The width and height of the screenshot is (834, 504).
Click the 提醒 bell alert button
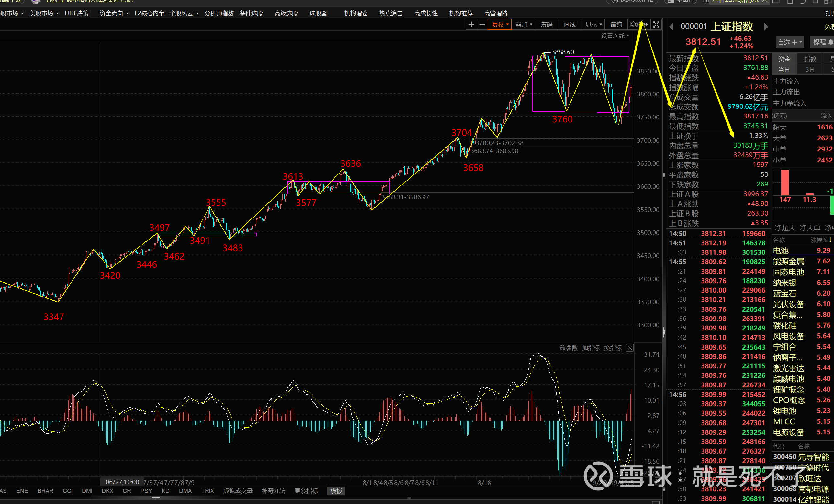[822, 42]
